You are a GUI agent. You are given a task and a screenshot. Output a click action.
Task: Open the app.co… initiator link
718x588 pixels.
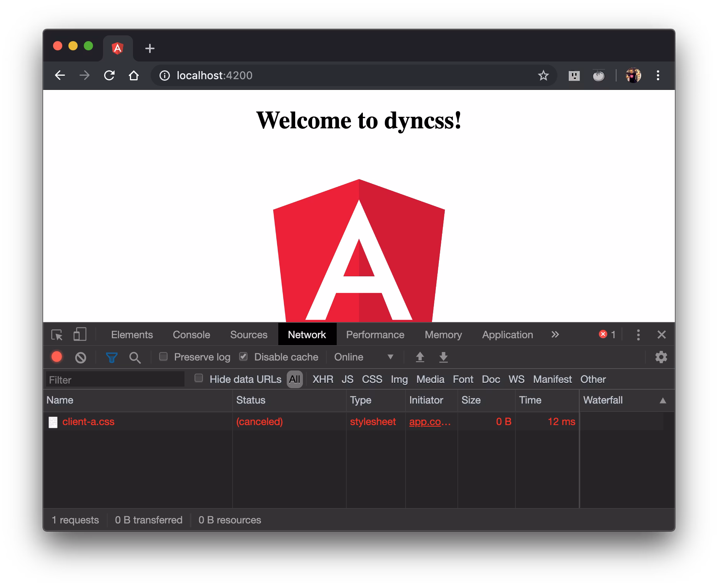[430, 422]
